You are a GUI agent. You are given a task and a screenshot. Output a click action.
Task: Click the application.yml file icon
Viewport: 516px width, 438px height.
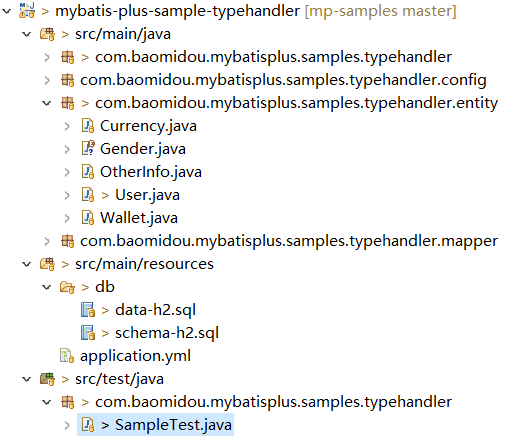coord(67,356)
